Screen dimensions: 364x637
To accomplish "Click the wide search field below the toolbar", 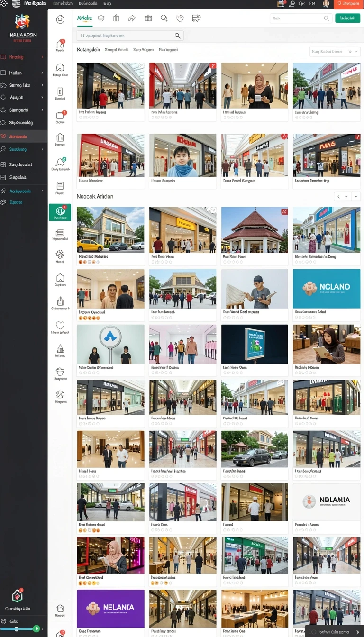I will (130, 36).
